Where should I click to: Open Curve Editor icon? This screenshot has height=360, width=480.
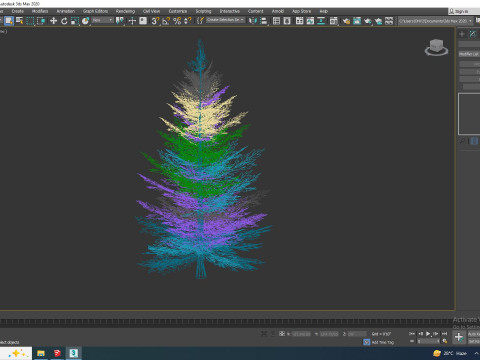[x=310, y=21]
